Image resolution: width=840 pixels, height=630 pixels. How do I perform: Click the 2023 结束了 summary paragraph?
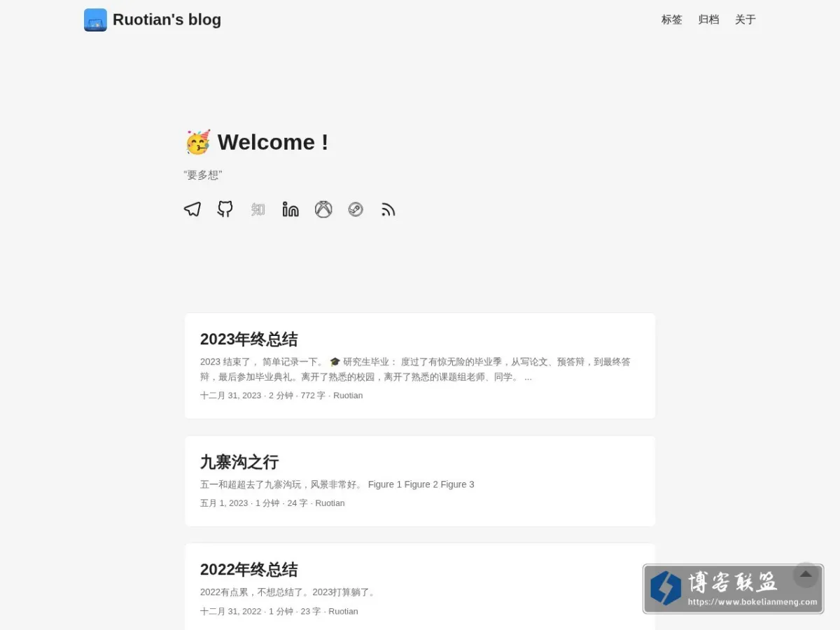coord(415,370)
